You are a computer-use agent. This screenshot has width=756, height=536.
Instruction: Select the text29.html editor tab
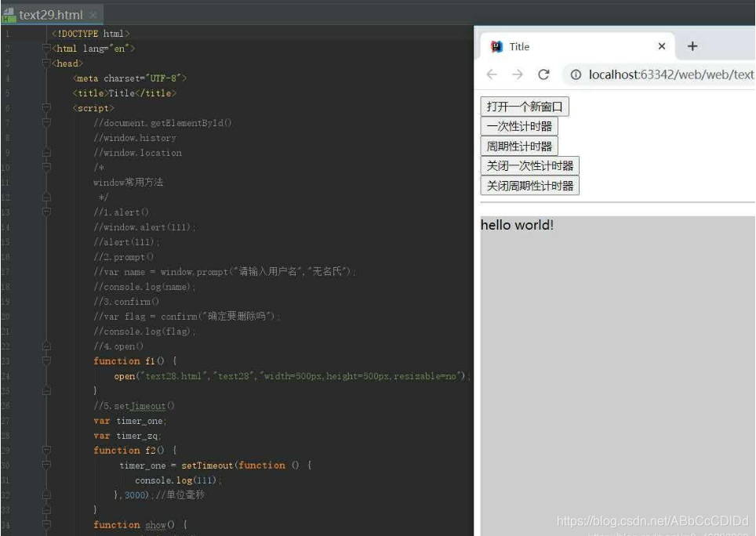pyautogui.click(x=51, y=15)
